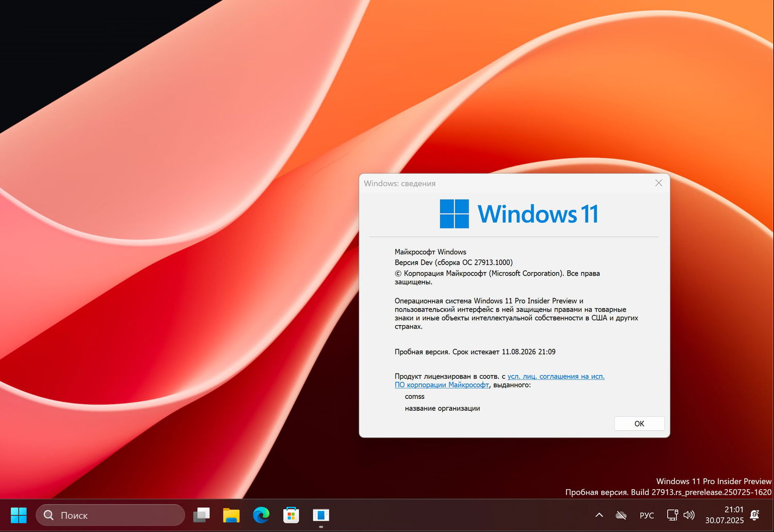The height and width of the screenshot is (532, 774).
Task: Open the Start menu
Action: 19,514
